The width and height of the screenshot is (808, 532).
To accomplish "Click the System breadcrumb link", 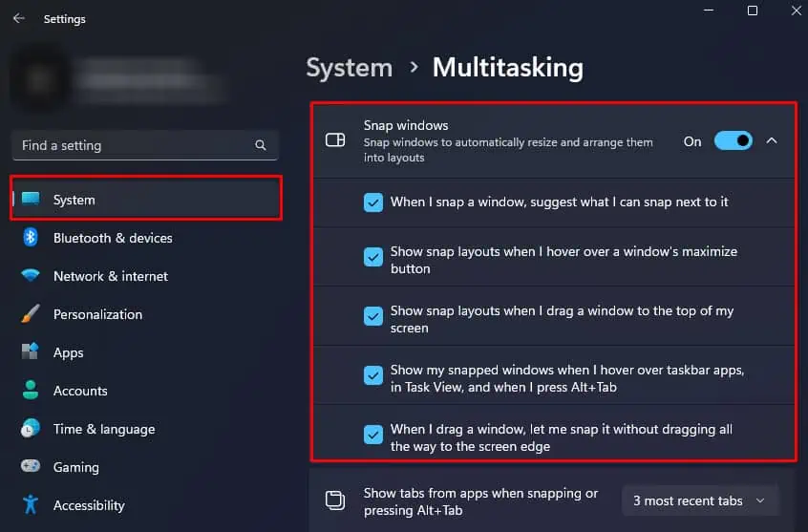I will pyautogui.click(x=349, y=68).
